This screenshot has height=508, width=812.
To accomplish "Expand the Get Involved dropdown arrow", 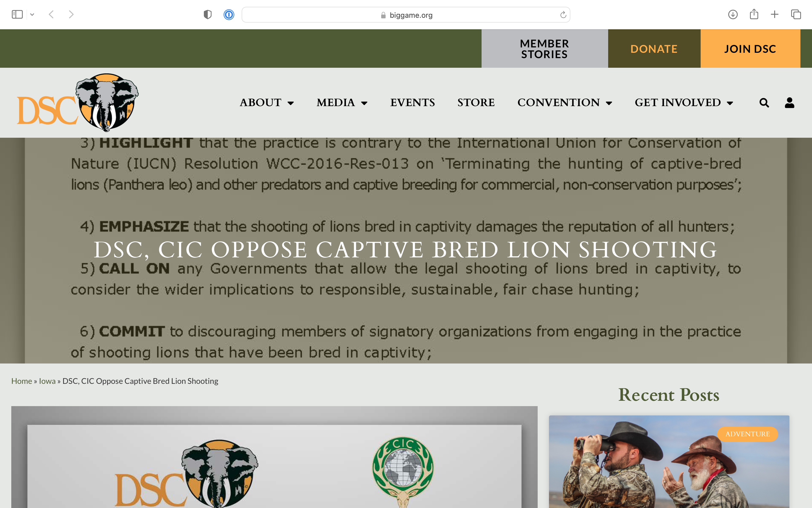I will (x=730, y=103).
